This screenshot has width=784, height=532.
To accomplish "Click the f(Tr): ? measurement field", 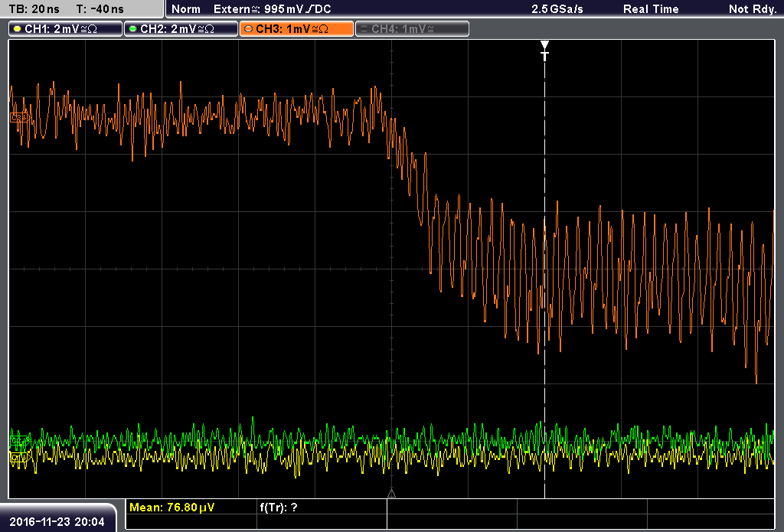I will (279, 508).
